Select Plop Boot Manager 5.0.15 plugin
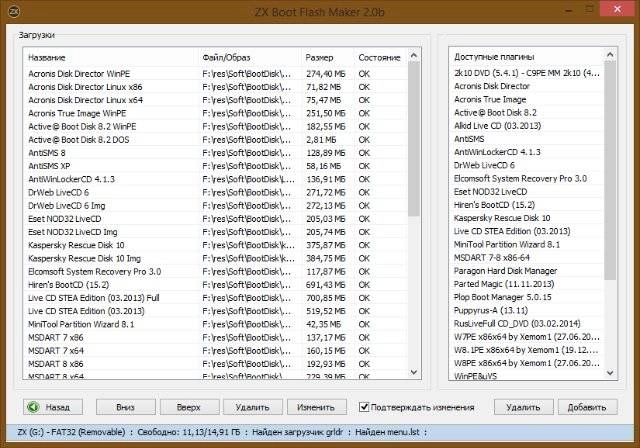 coord(527,297)
